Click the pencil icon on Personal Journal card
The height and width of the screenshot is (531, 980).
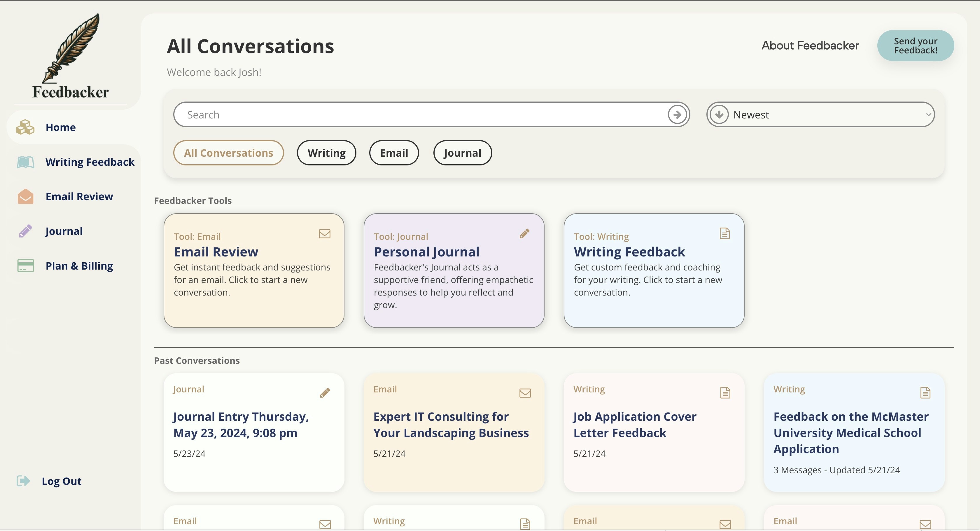(x=525, y=234)
